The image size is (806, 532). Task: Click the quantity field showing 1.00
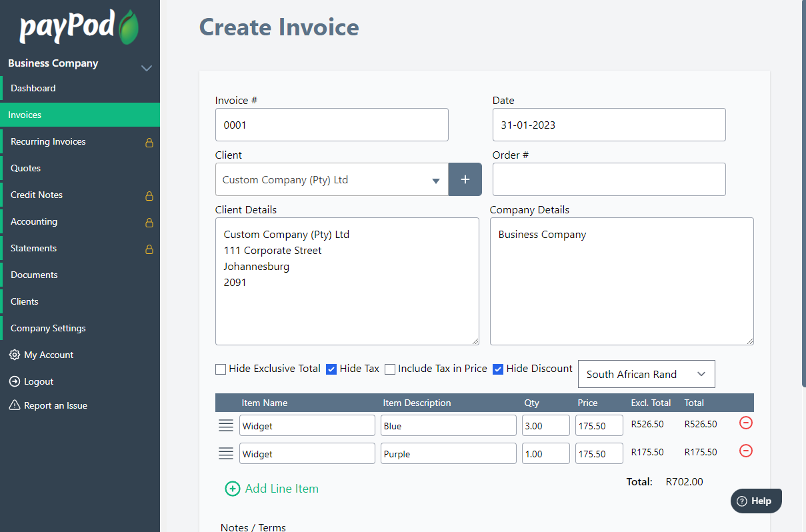(546, 453)
